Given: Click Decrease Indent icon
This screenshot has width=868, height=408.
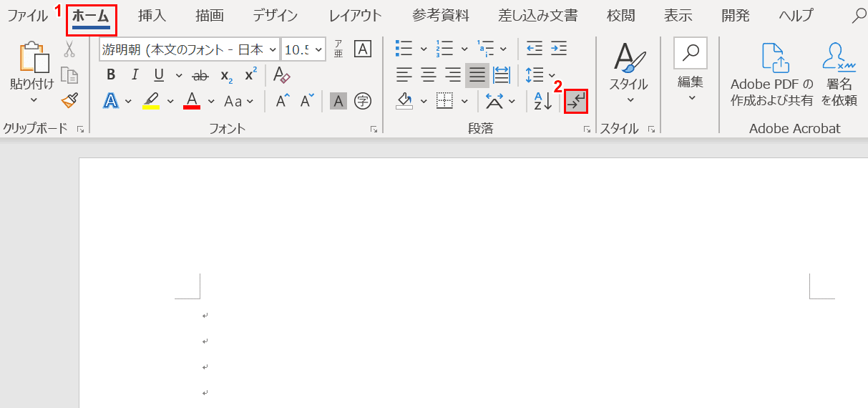Looking at the screenshot, I should click(x=535, y=49).
